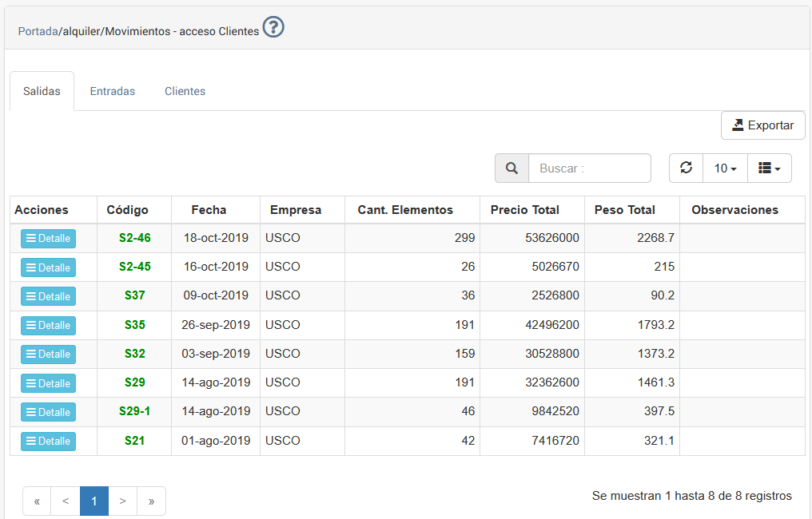This screenshot has height=519, width=812.
Task: Sort table by Fecha column header
Action: (x=209, y=210)
